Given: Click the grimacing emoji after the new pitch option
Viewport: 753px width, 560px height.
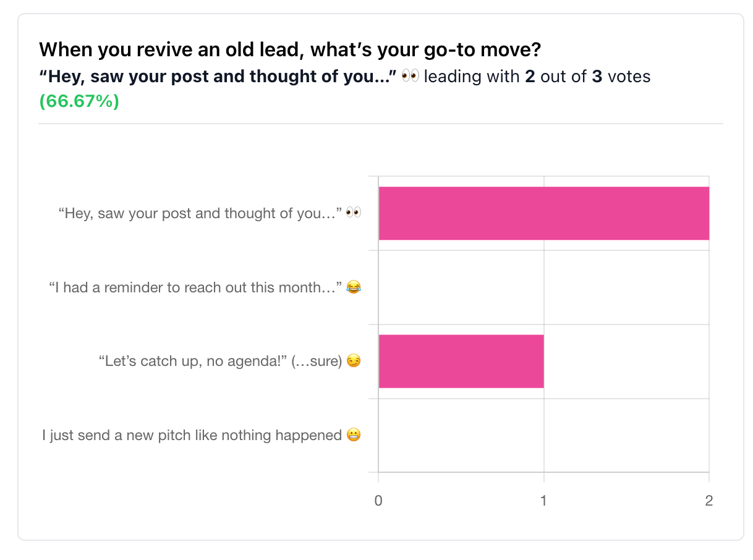Looking at the screenshot, I should pos(353,436).
